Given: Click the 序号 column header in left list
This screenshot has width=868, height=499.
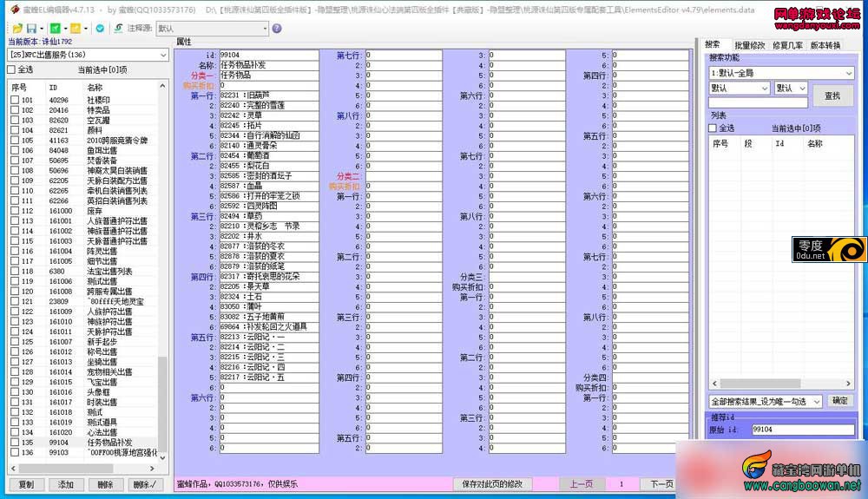Looking at the screenshot, I should (19, 88).
